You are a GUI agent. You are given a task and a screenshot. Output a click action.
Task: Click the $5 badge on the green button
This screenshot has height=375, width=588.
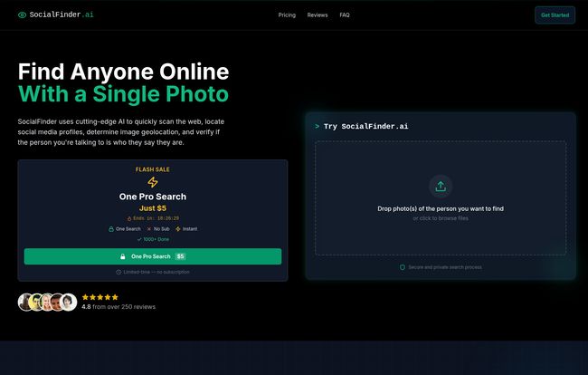(180, 256)
